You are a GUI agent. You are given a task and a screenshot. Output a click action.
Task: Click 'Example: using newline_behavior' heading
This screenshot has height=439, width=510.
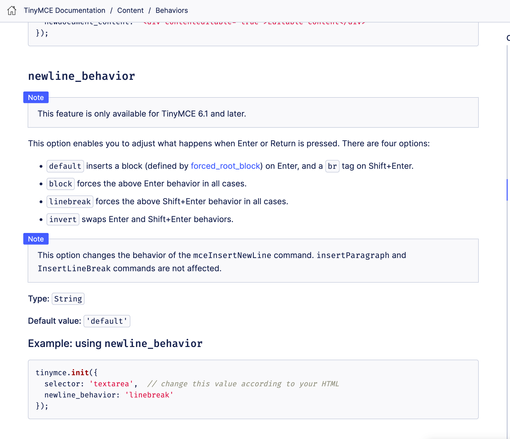click(x=115, y=343)
